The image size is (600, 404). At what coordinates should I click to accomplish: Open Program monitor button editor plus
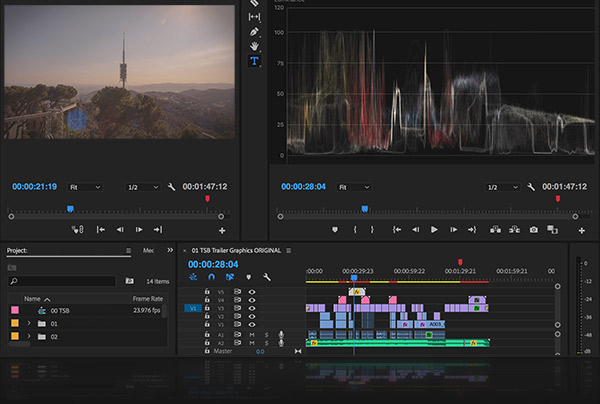[581, 230]
